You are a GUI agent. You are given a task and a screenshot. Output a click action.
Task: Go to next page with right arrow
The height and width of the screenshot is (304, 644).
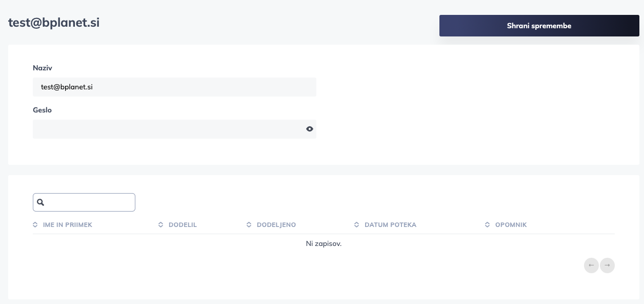[607, 265]
